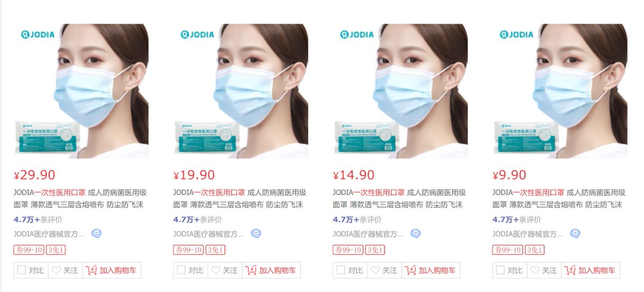Check the 对比 box for the ¥29.90 mask
644x292 pixels.
(x=21, y=271)
